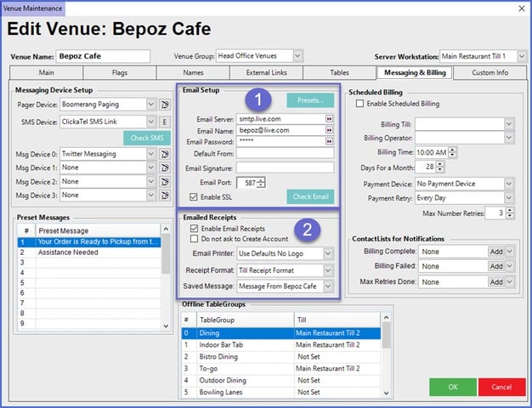This screenshot has width=532, height=408.
Task: Click the Check Email button
Action: 310,197
